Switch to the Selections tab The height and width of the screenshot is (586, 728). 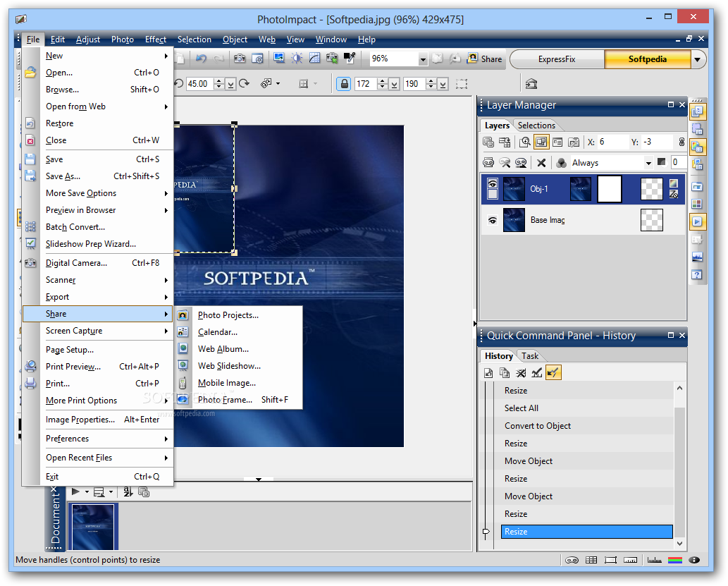tap(536, 126)
